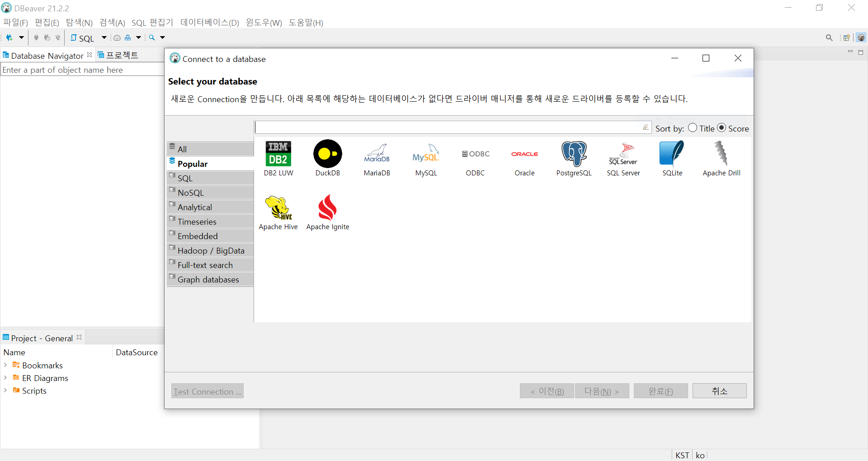Select the Score sort radio button
The height and width of the screenshot is (461, 868).
point(722,128)
